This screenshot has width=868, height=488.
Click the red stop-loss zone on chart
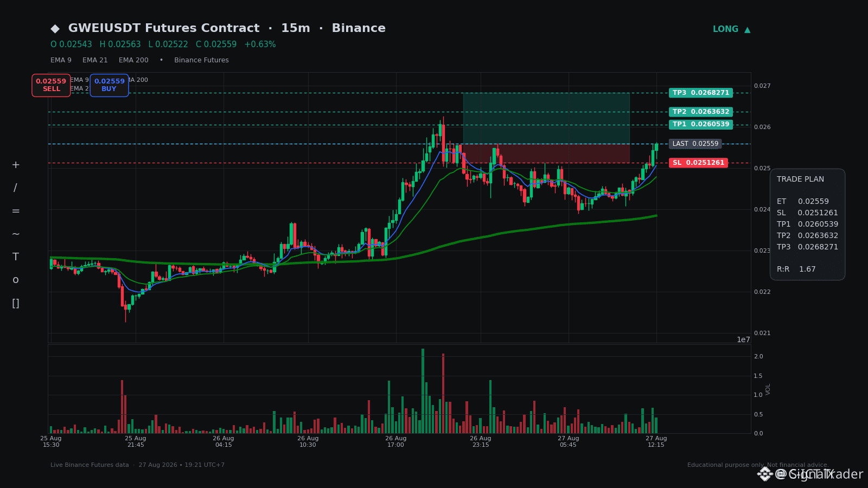pyautogui.click(x=546, y=153)
